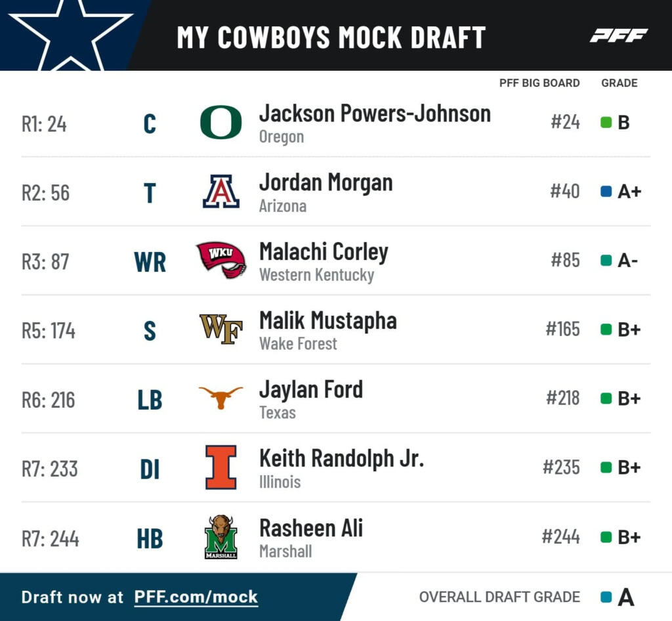
Task: Click the HB position label for Rasheen Ali
Action: coord(150,538)
